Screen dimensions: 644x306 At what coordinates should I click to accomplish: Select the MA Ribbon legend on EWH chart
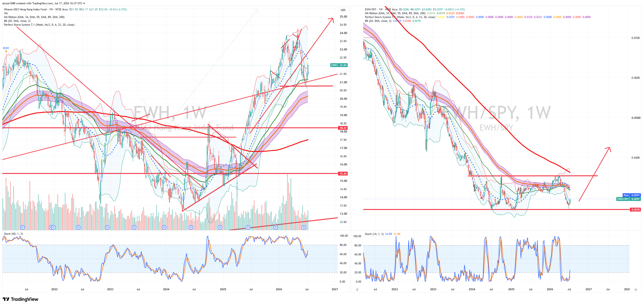pos(34,17)
